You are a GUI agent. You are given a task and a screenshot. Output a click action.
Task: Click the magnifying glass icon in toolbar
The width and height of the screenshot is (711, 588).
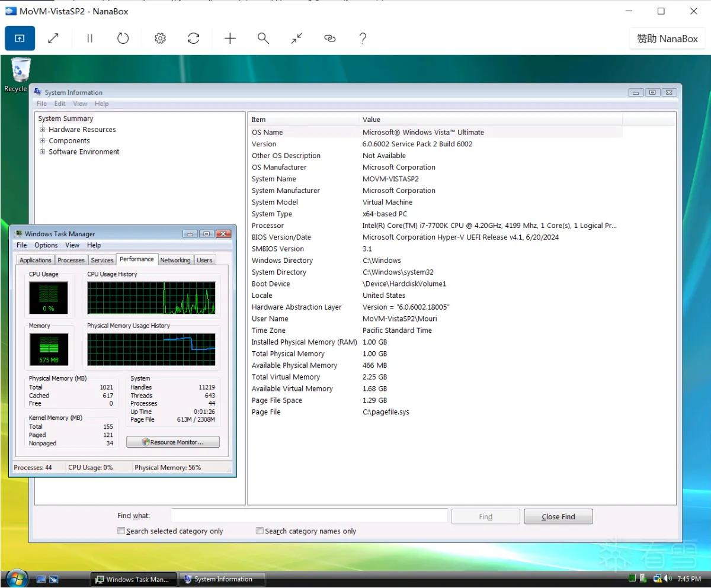click(263, 38)
